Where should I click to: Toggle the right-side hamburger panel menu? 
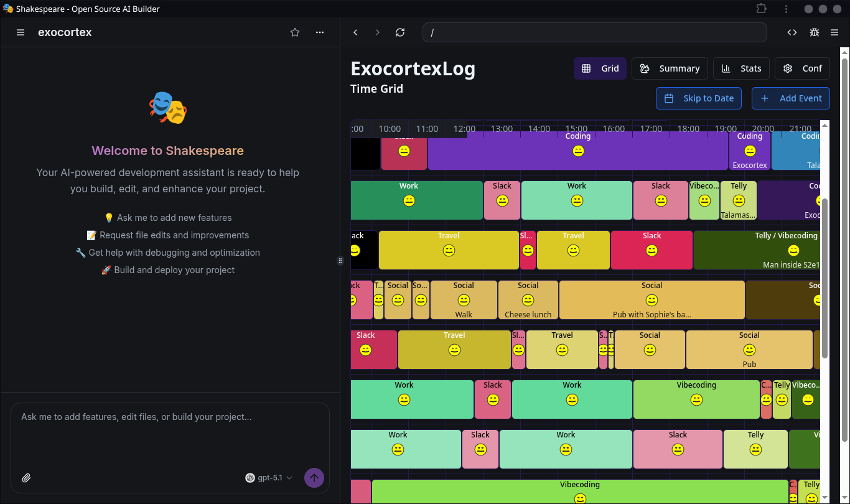coord(834,32)
